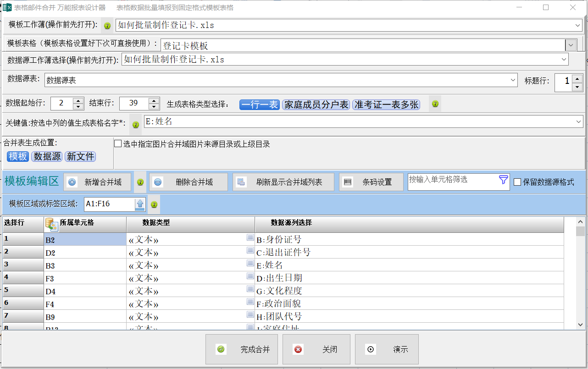Screen dimensions: 588x369
Task: Click F:政治面貌 data source cell
Action: [409, 303]
